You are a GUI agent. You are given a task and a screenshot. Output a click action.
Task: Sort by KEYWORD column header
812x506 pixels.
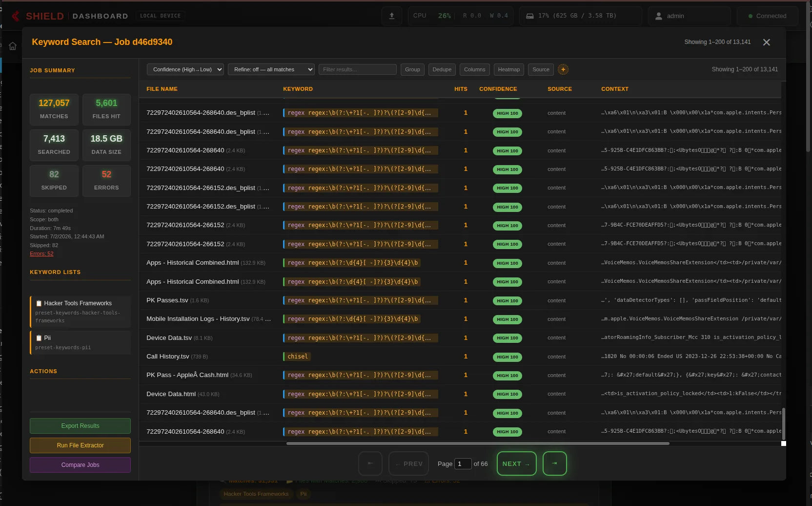point(298,89)
